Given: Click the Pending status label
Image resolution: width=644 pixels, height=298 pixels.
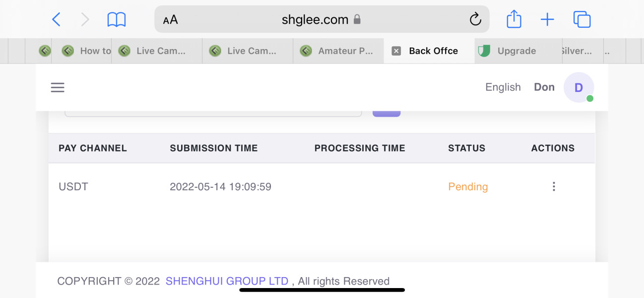Looking at the screenshot, I should pyautogui.click(x=468, y=187).
